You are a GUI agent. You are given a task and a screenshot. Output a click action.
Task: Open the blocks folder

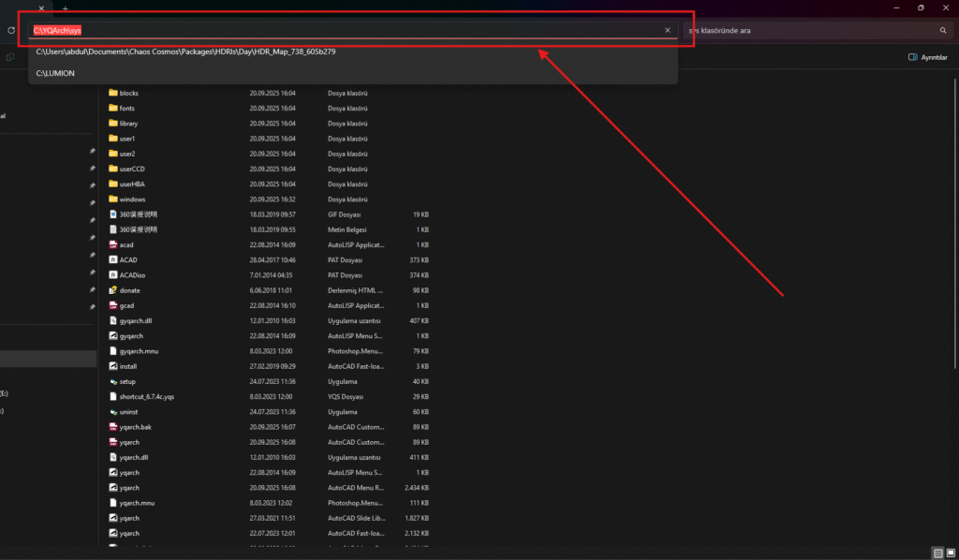point(128,93)
